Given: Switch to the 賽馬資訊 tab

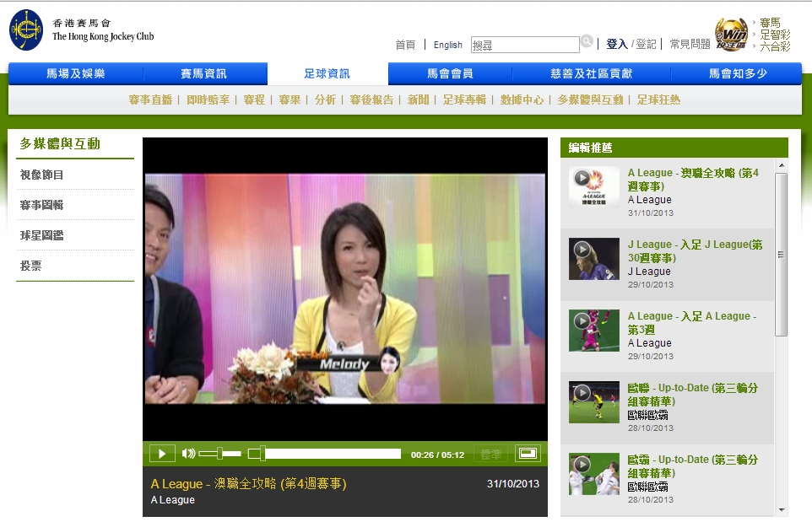Looking at the screenshot, I should (x=203, y=74).
